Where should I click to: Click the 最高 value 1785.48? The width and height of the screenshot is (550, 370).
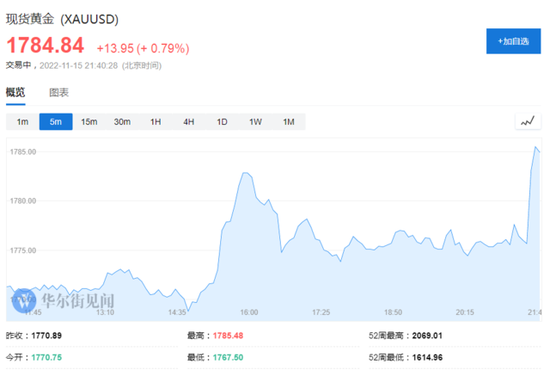tap(228, 336)
